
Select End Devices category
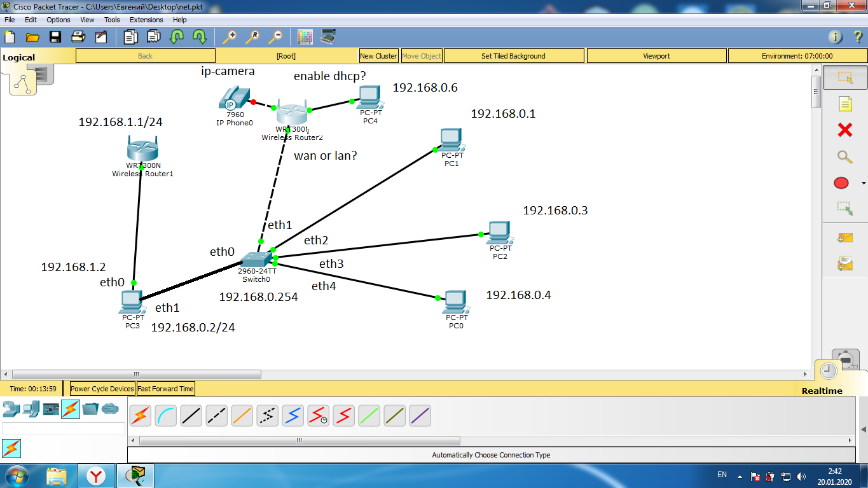pyautogui.click(x=31, y=408)
